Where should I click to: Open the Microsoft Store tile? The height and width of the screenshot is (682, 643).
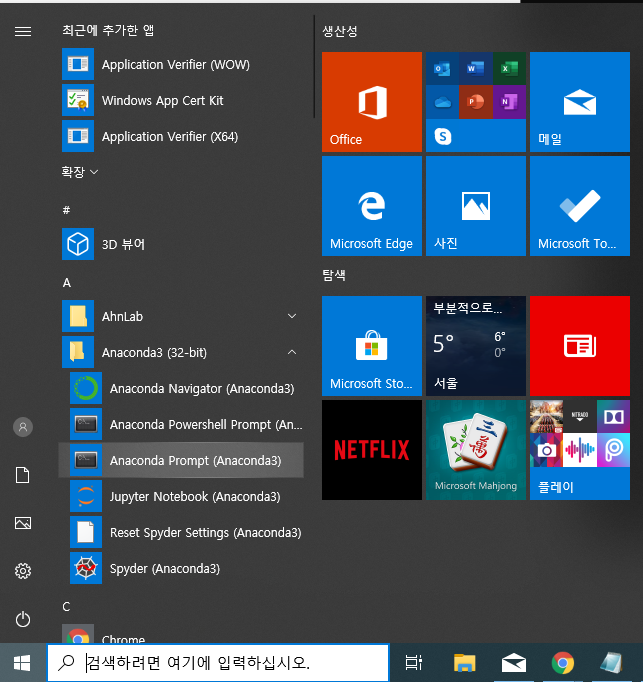pyautogui.click(x=372, y=346)
